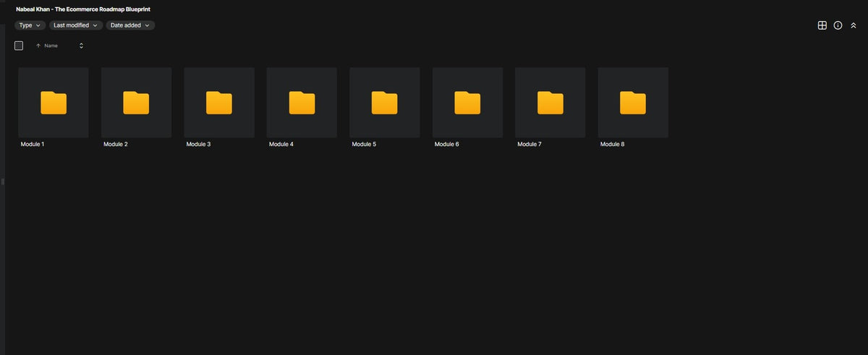
Task: Tick the select-all checkbox
Action: point(19,46)
